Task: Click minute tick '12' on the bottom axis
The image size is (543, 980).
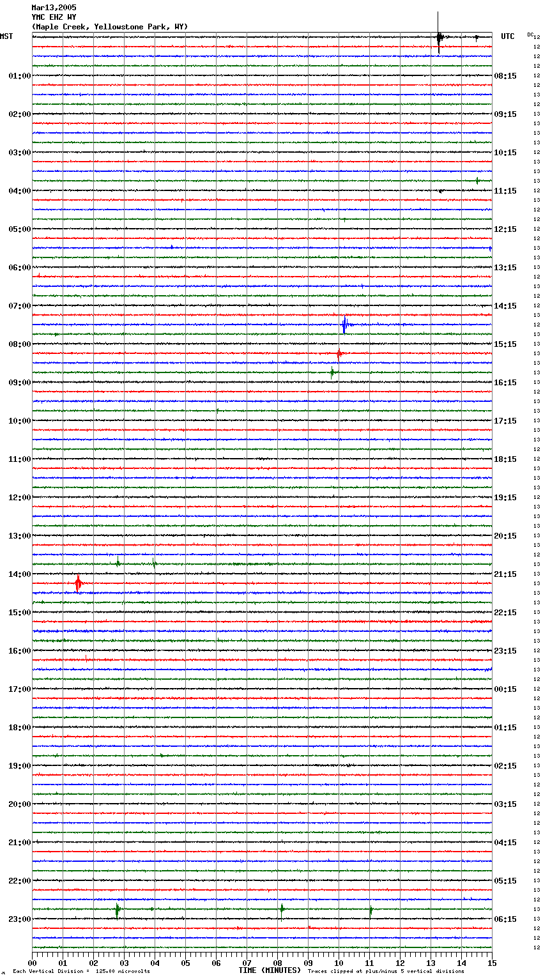Action: pos(400,963)
